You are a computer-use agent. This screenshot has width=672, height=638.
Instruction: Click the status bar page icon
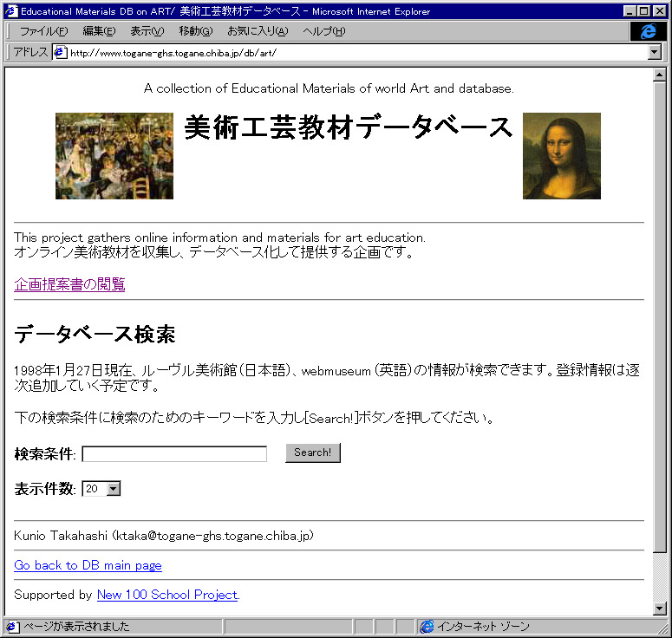[x=12, y=627]
